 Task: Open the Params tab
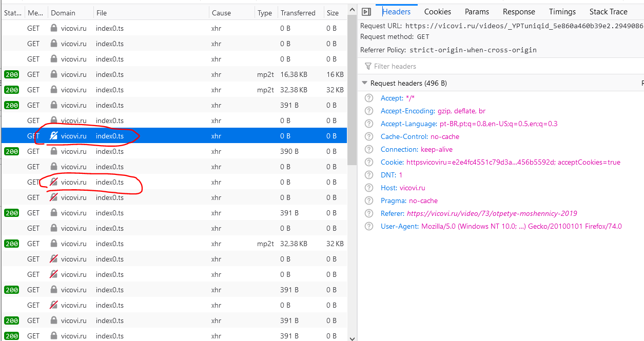[477, 12]
